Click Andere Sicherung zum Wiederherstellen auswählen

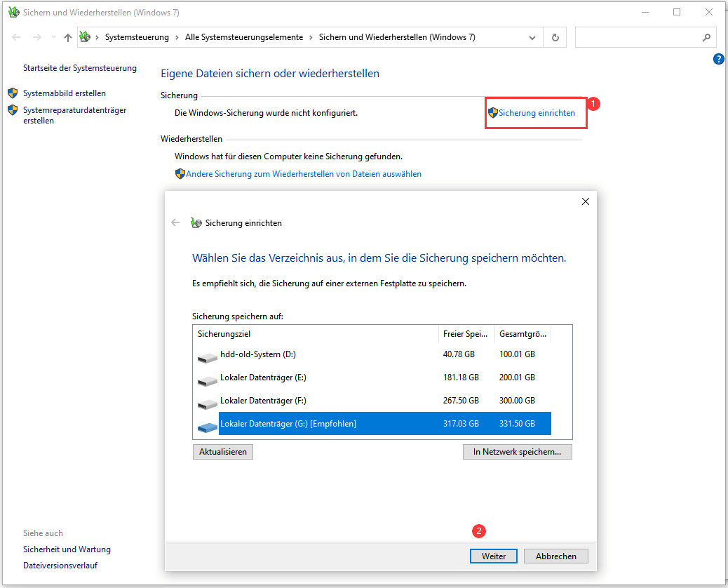(304, 174)
